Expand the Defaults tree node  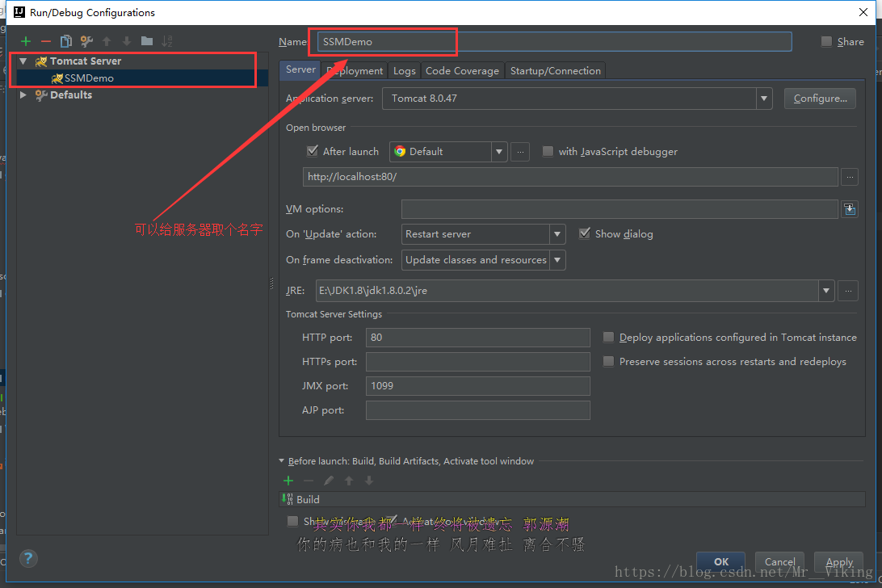23,95
